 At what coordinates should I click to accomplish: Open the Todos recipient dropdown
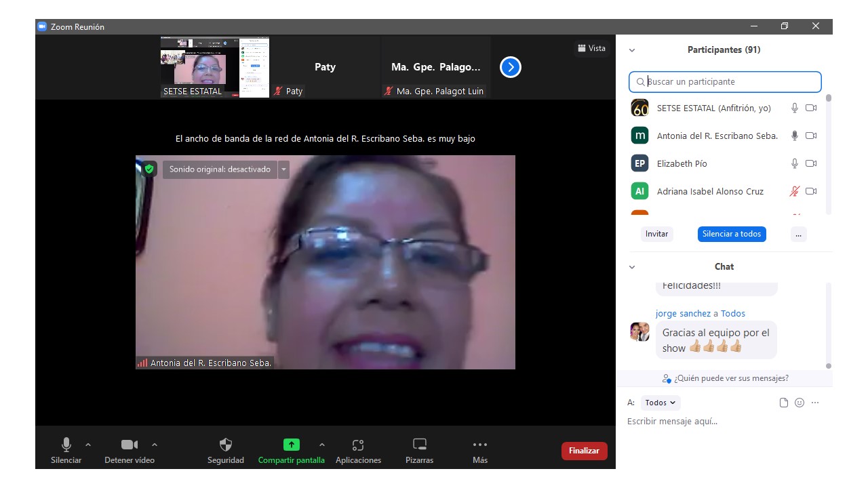pos(660,403)
